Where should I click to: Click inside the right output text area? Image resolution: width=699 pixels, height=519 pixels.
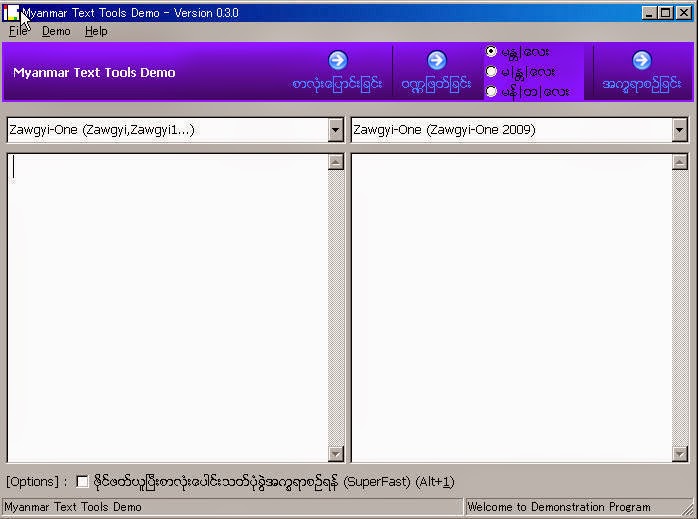[511, 308]
